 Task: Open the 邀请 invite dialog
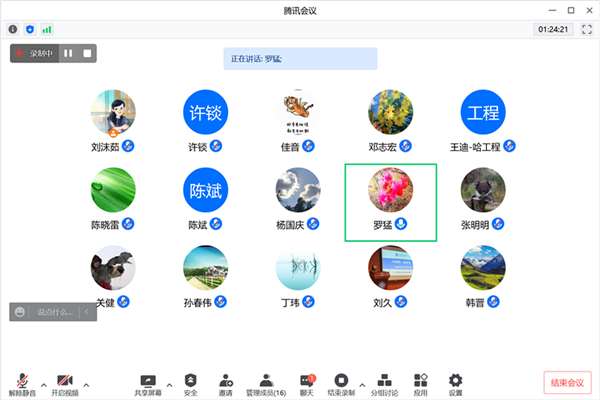227,384
